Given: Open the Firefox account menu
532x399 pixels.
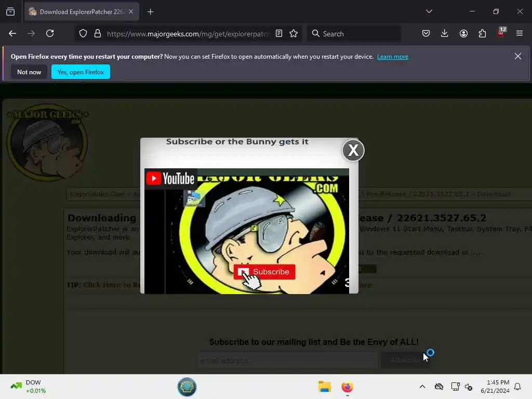Looking at the screenshot, I should pos(463,33).
